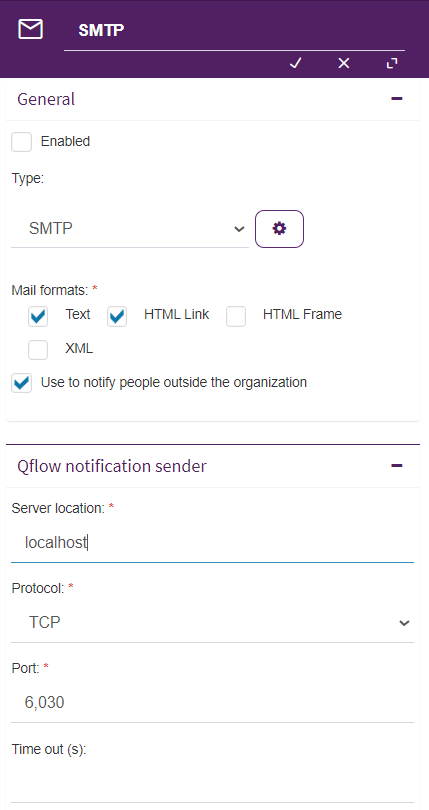Uncheck the Text mail format
Viewport: 429px width, 810px height.
click(38, 317)
